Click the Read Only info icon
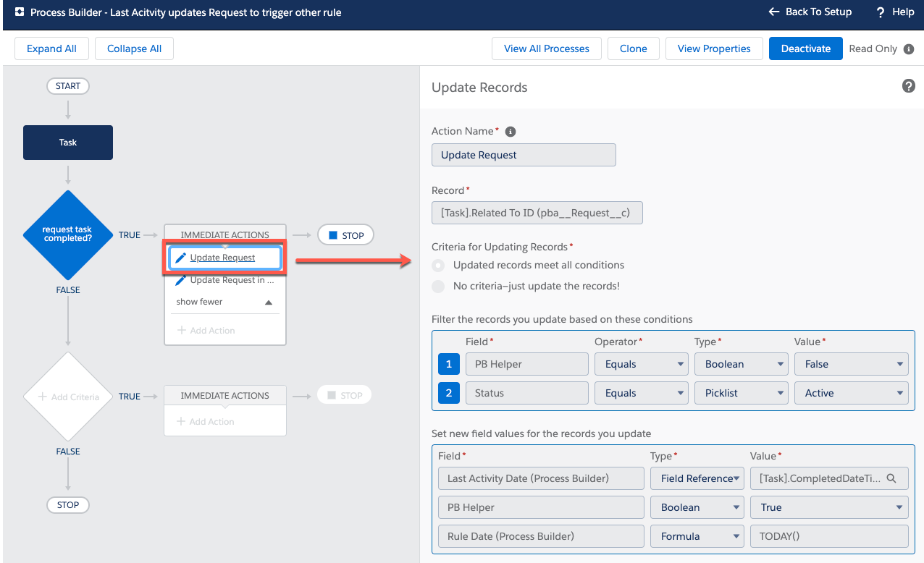Screen dimensions: 924x563 911,48
